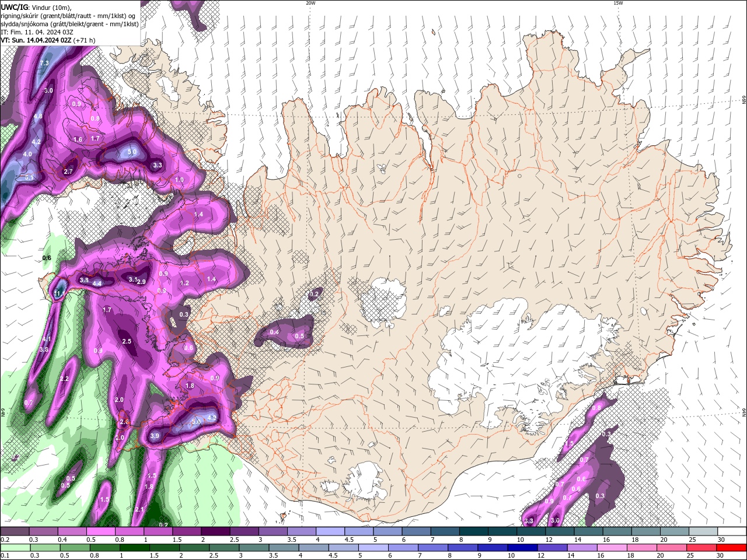Image resolution: width=747 pixels, height=560 pixels.
Task: Click the 4.0 precipitation value on map
Action: tap(27, 154)
